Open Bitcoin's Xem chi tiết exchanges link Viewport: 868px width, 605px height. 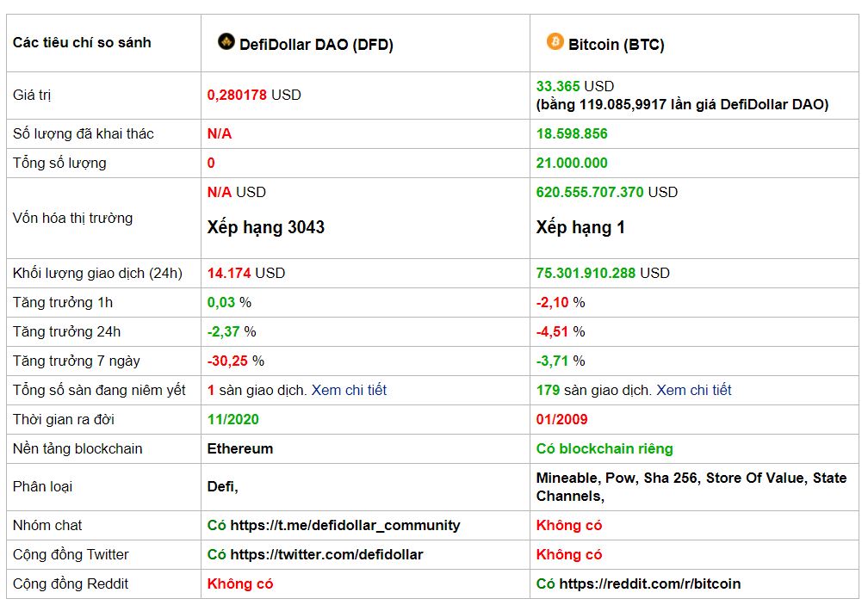pyautogui.click(x=693, y=390)
